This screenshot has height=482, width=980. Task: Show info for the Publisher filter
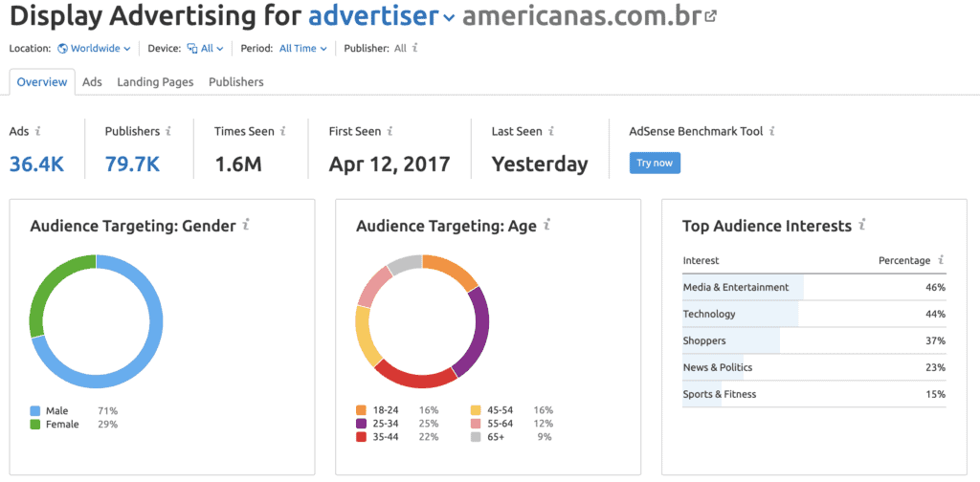415,48
